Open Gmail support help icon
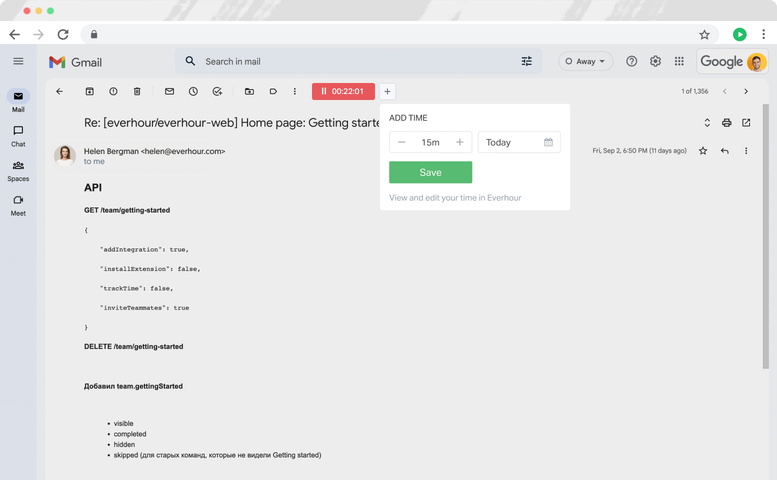This screenshot has width=777, height=480. tap(631, 61)
